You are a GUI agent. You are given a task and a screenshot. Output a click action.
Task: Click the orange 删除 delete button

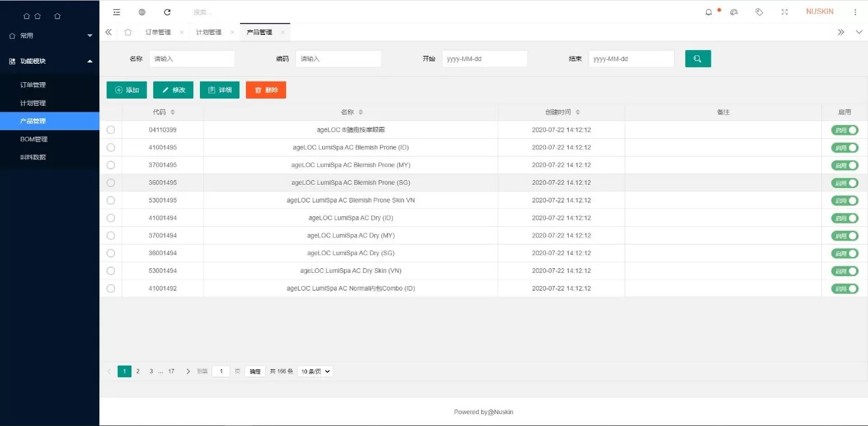pyautogui.click(x=266, y=90)
